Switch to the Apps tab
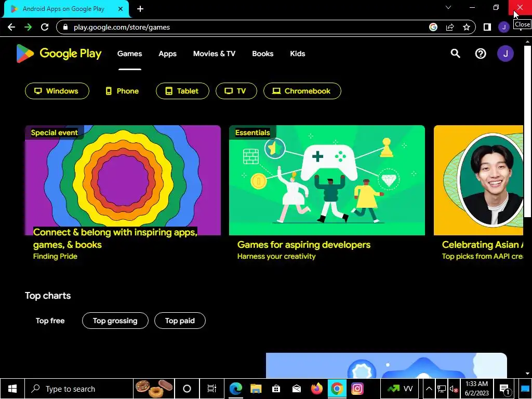532x399 pixels. click(x=168, y=54)
